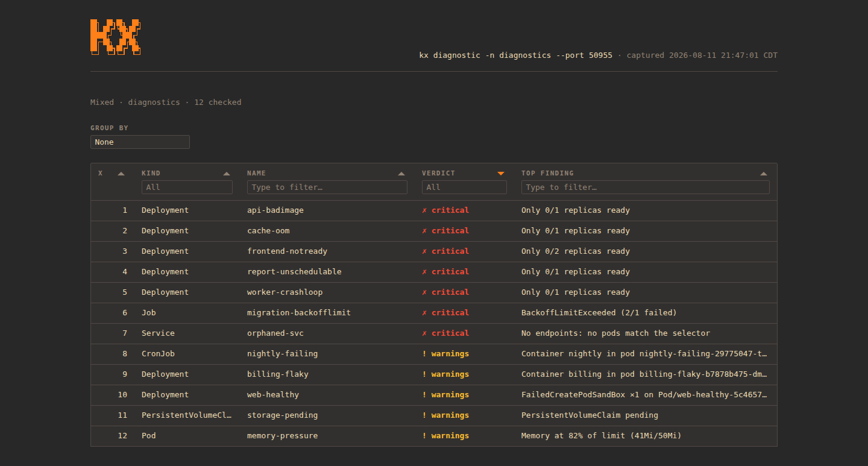Select the worker-crashloop row name
Image resolution: width=868 pixels, height=466 pixels.
[x=285, y=292]
